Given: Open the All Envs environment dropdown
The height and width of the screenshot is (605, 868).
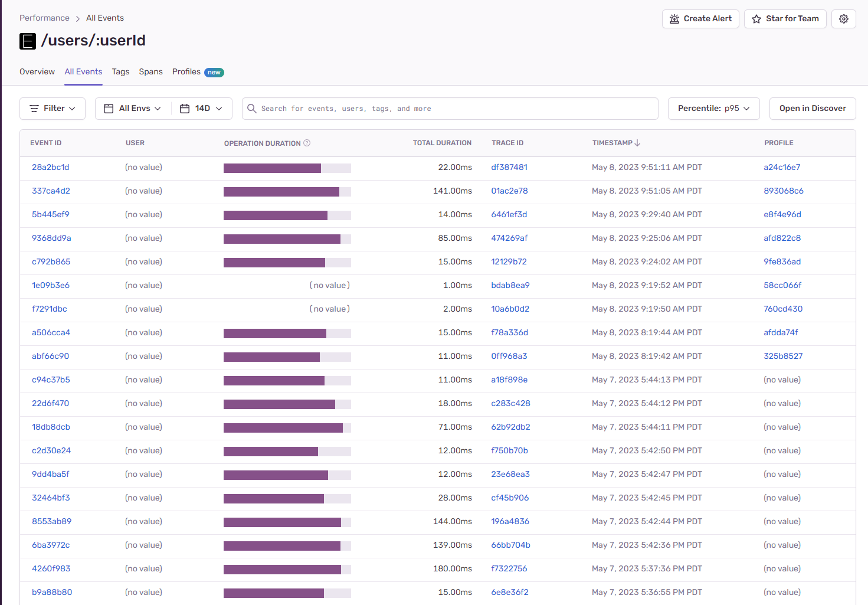Looking at the screenshot, I should point(132,108).
